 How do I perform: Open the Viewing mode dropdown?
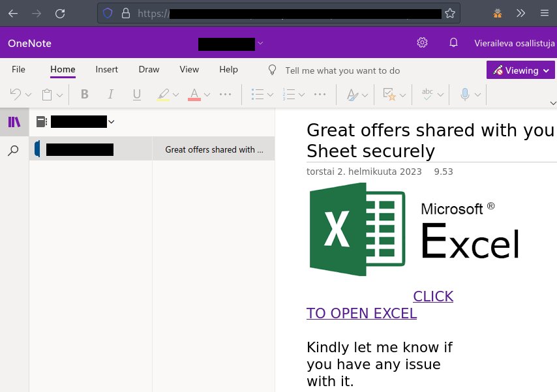(520, 70)
